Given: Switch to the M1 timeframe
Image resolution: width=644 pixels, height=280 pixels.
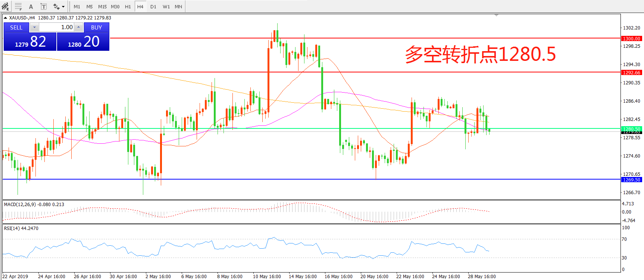Looking at the screenshot, I should pos(77,7).
